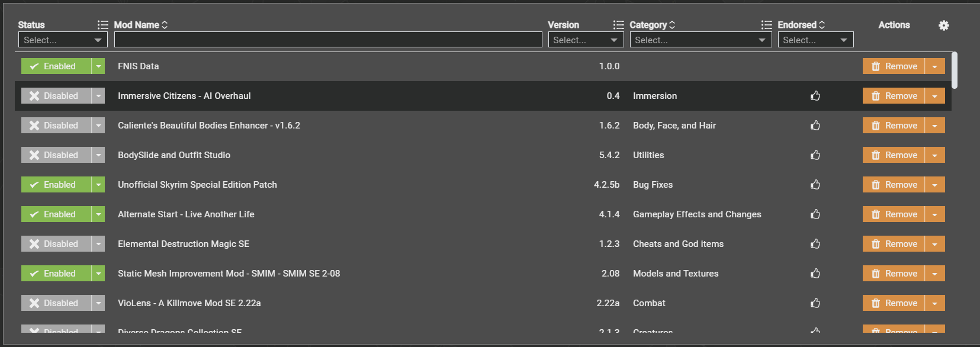Click list icon next to Category header
The image size is (980, 347).
pyautogui.click(x=766, y=25)
